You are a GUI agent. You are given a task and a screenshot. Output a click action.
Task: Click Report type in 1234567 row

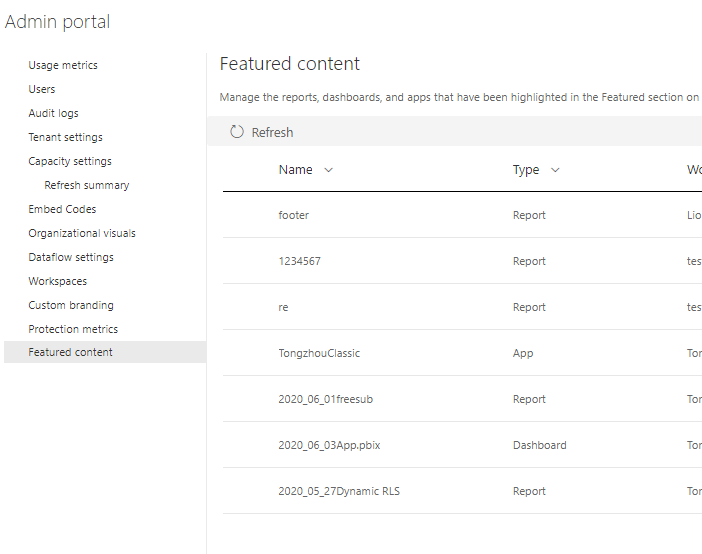click(x=529, y=261)
